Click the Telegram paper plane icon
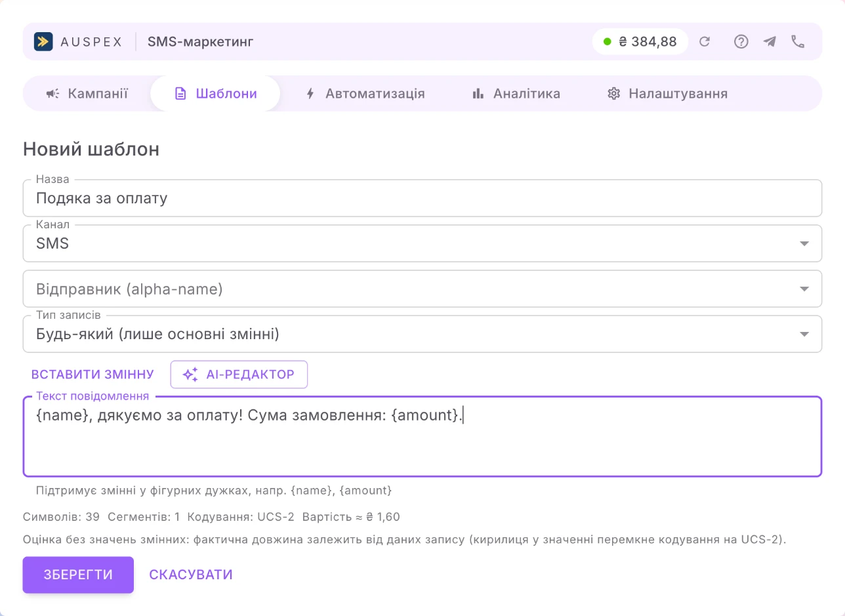Viewport: 845px width, 616px height. click(770, 42)
